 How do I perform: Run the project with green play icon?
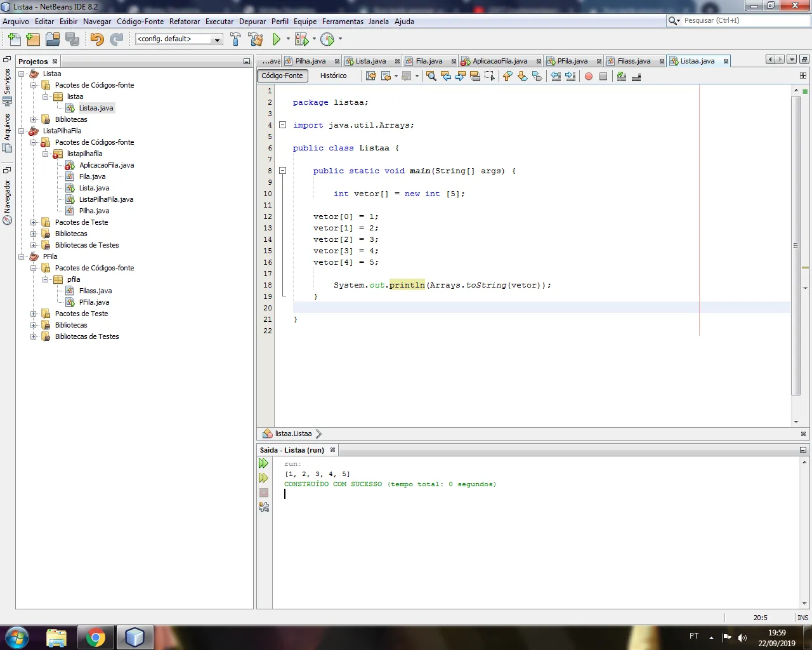point(277,39)
